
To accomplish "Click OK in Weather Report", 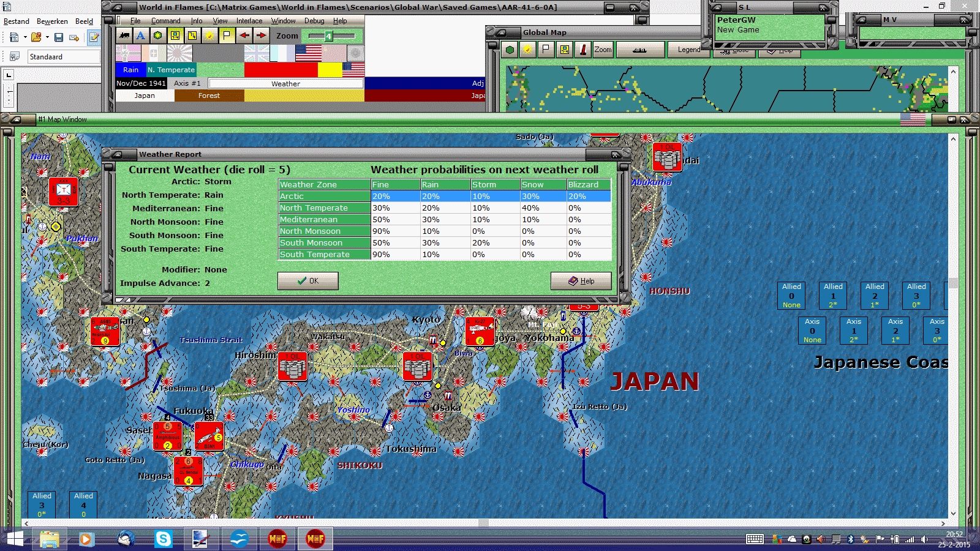I will point(307,281).
